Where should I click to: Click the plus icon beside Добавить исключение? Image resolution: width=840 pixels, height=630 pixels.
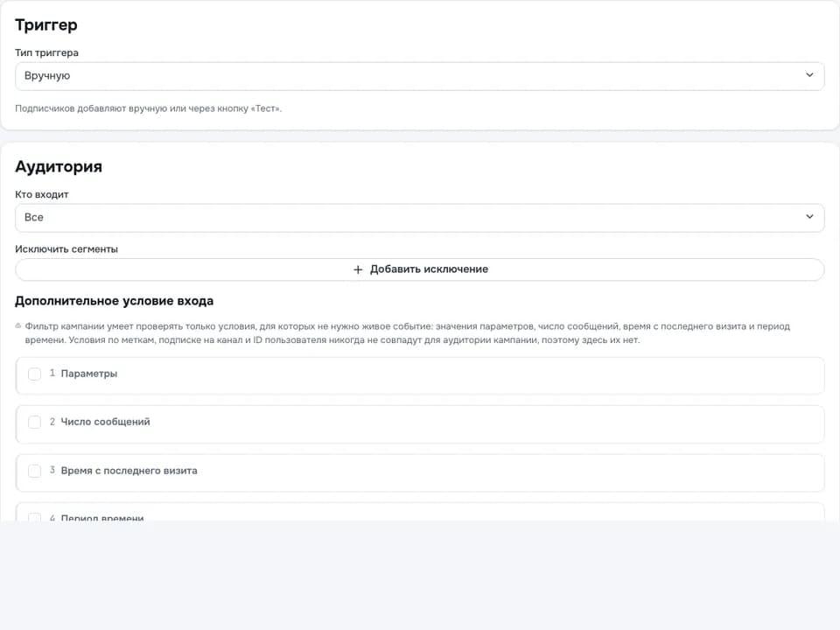[358, 269]
